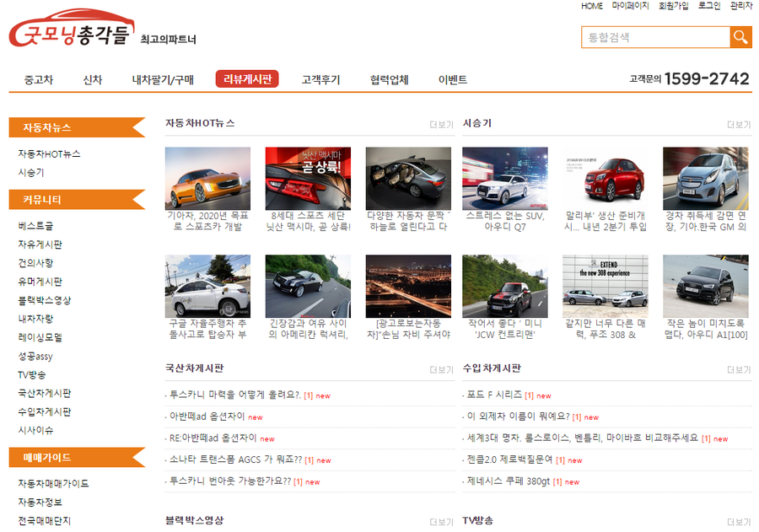Open 자동차HOT뉴스 in the sidebar
759x532 pixels.
pos(49,154)
